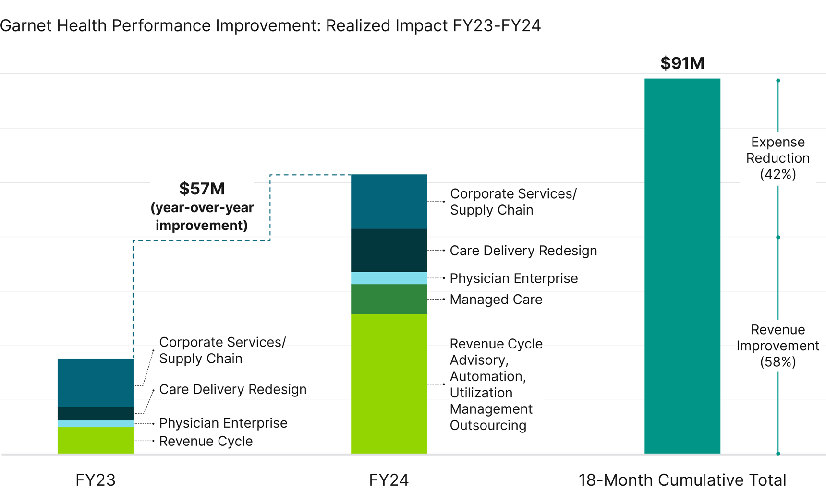Click the Revenue Improvement (58%) label
826x504 pixels.
pos(778,346)
